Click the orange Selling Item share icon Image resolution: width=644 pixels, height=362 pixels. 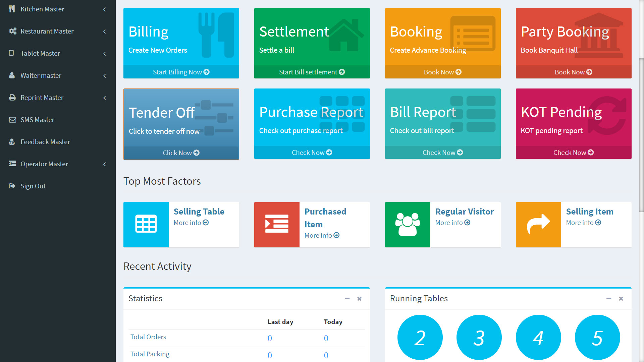point(538,224)
